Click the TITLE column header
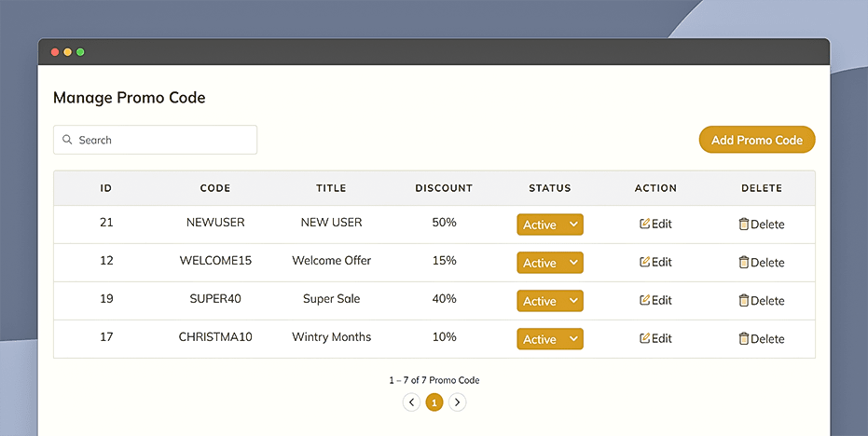Screen dimensions: 868x436 [x=331, y=188]
